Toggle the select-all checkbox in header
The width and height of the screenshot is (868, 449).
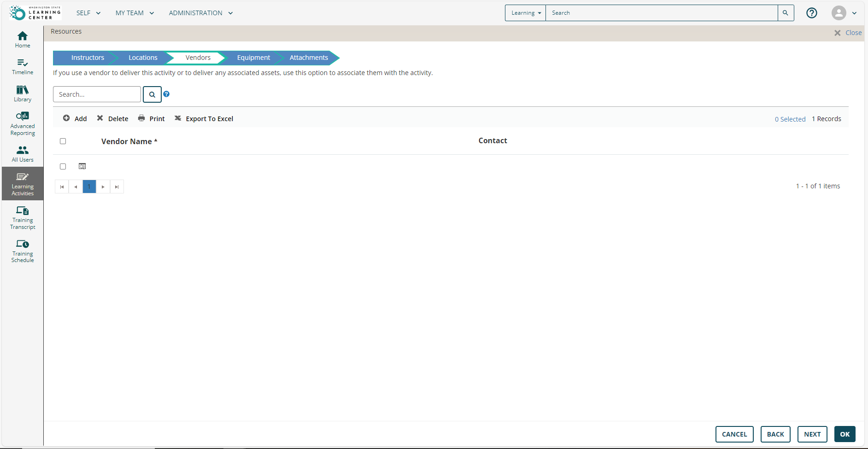point(63,141)
